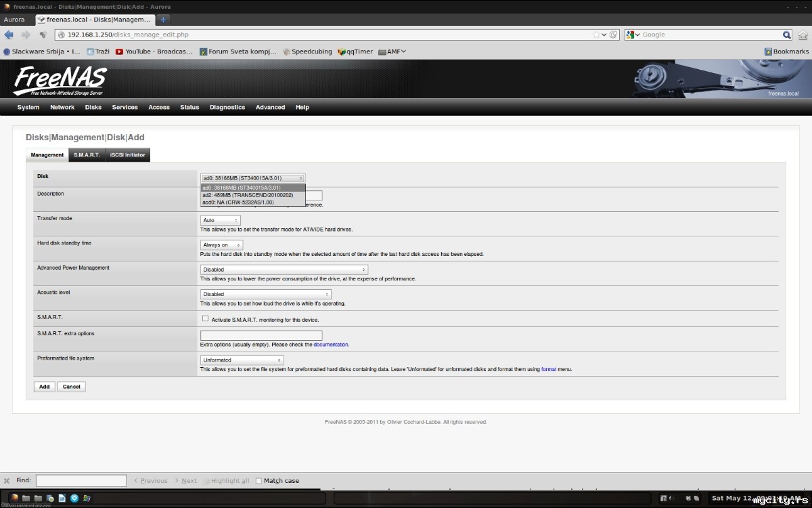Click the magnifier search icon

point(787,35)
